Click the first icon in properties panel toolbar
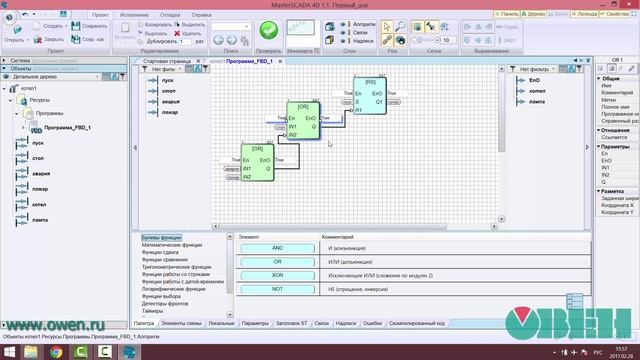The image size is (640, 360). [600, 69]
